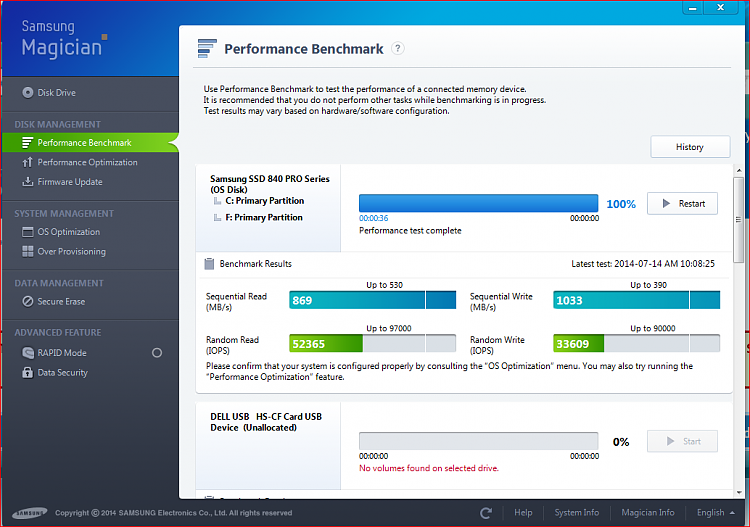
Task: Click the vertical scrollbar thumb
Action: [x=739, y=220]
